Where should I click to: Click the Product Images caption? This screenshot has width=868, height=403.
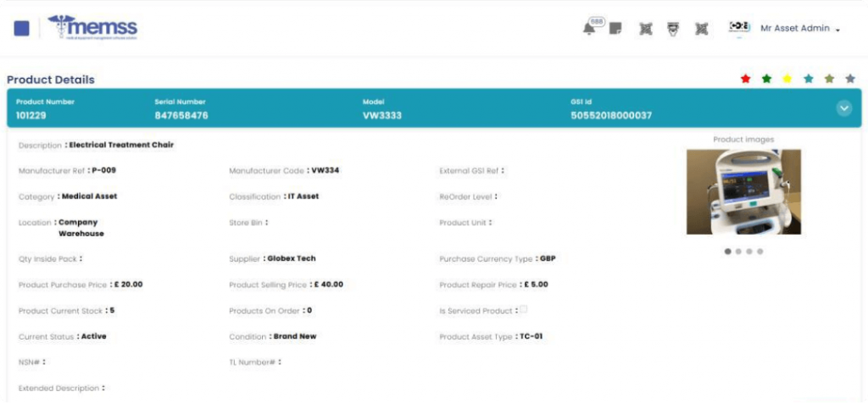pyautogui.click(x=743, y=140)
